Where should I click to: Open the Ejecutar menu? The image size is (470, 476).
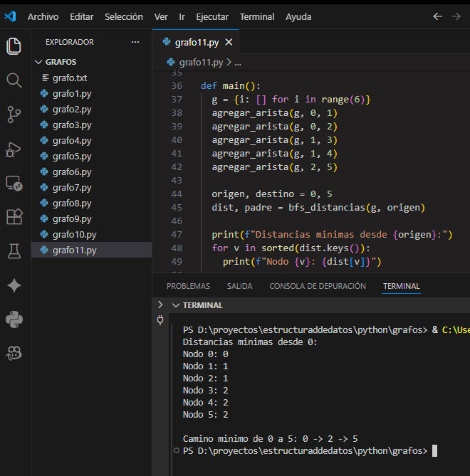213,16
